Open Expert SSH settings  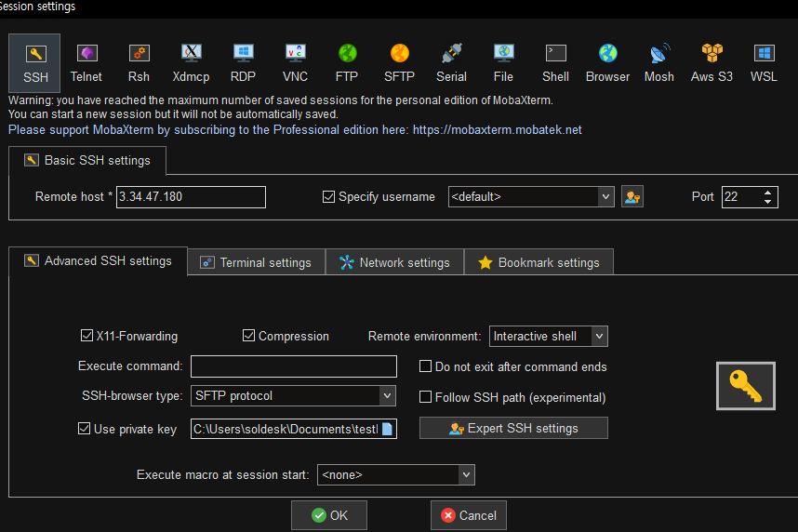coord(513,428)
